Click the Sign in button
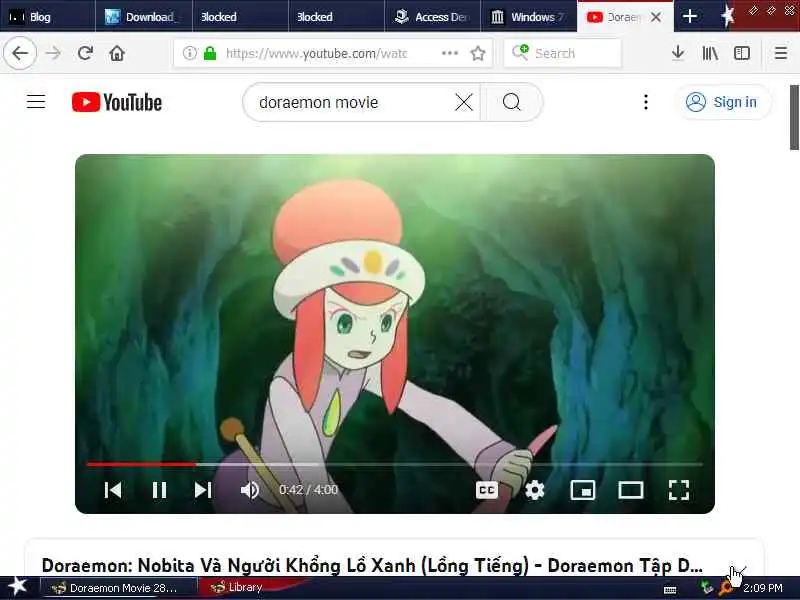Image resolution: width=800 pixels, height=600 pixels. point(722,102)
